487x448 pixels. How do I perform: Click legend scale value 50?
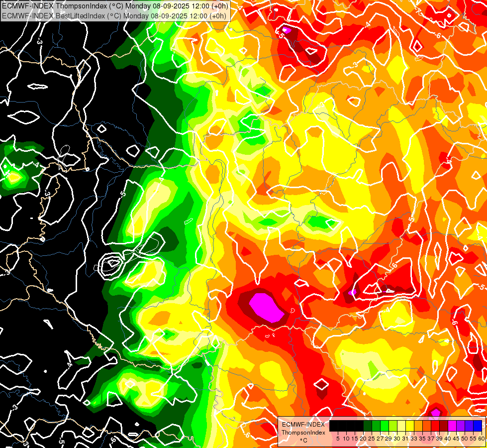pos(465,439)
